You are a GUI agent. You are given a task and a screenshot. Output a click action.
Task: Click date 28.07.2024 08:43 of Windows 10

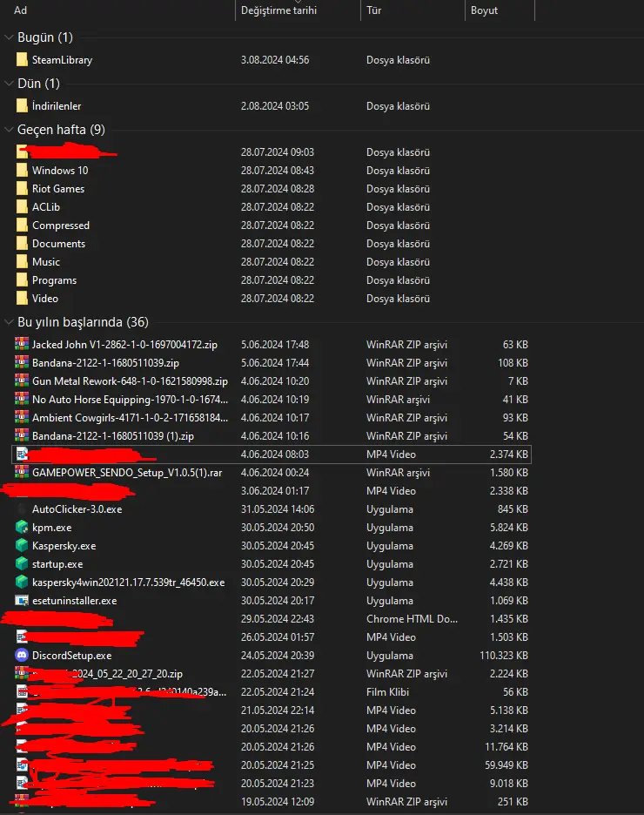tap(278, 171)
